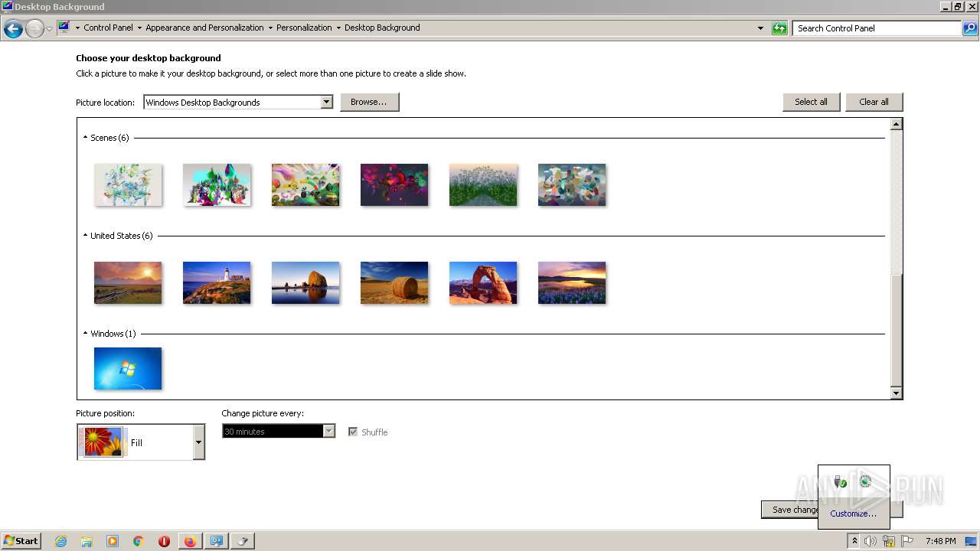Open the recent pages dropdown arrow
Screen dimensions: 980x551
[x=49, y=28]
